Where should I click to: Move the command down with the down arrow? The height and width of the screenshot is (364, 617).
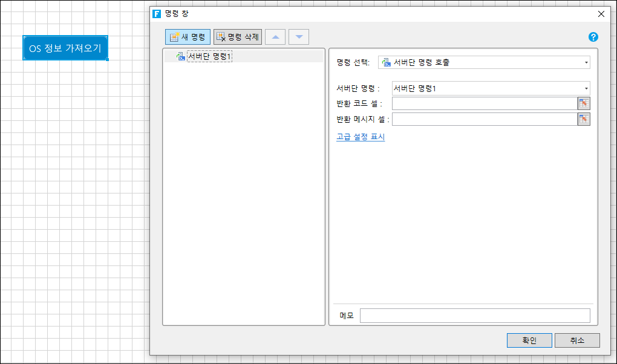pos(299,37)
